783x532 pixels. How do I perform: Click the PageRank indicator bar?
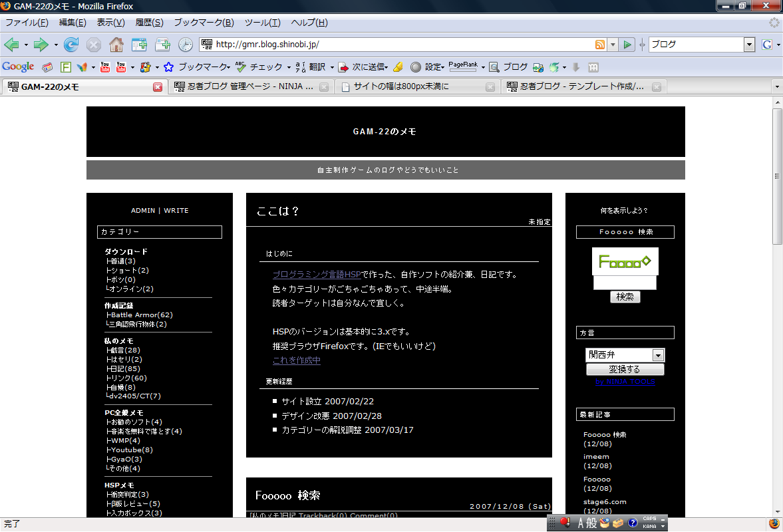(463, 66)
